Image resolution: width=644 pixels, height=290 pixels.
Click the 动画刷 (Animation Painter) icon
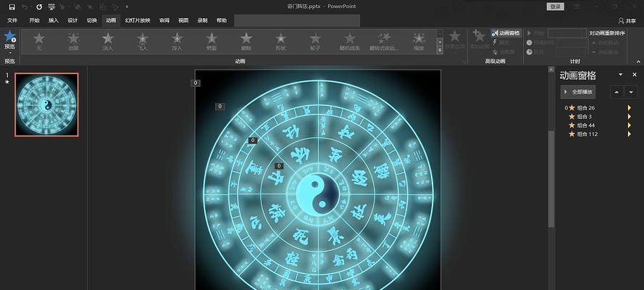point(495,51)
